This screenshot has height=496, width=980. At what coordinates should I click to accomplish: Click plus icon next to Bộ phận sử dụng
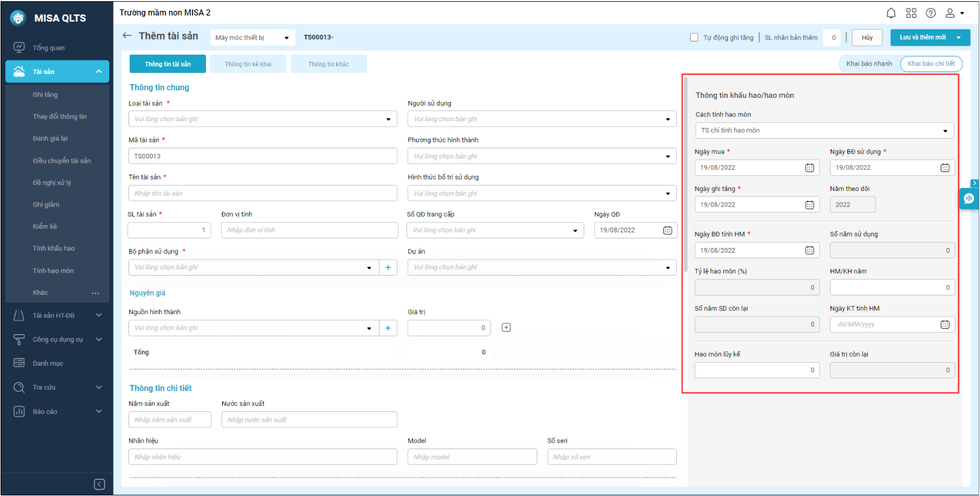388,268
